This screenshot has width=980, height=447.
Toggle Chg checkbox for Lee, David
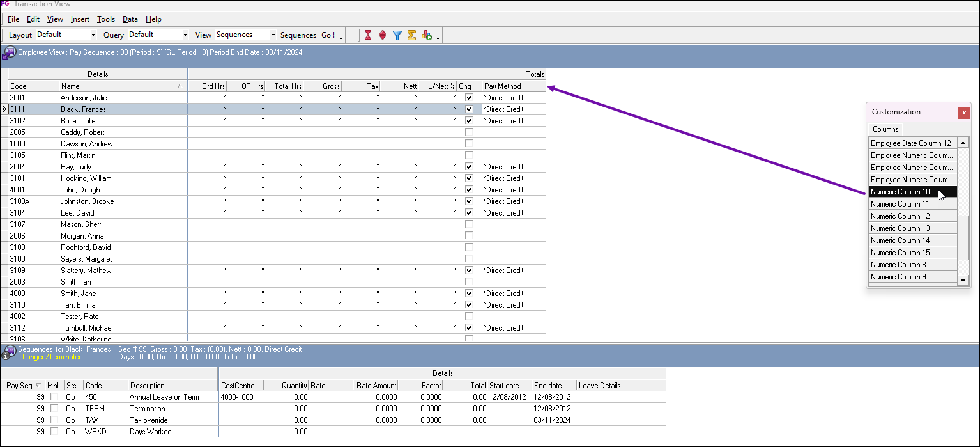[469, 213]
